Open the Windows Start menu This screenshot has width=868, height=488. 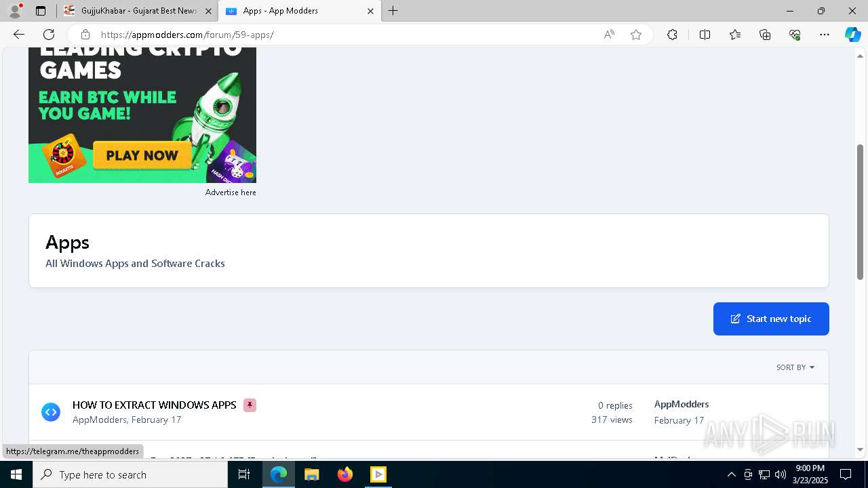coord(16,474)
